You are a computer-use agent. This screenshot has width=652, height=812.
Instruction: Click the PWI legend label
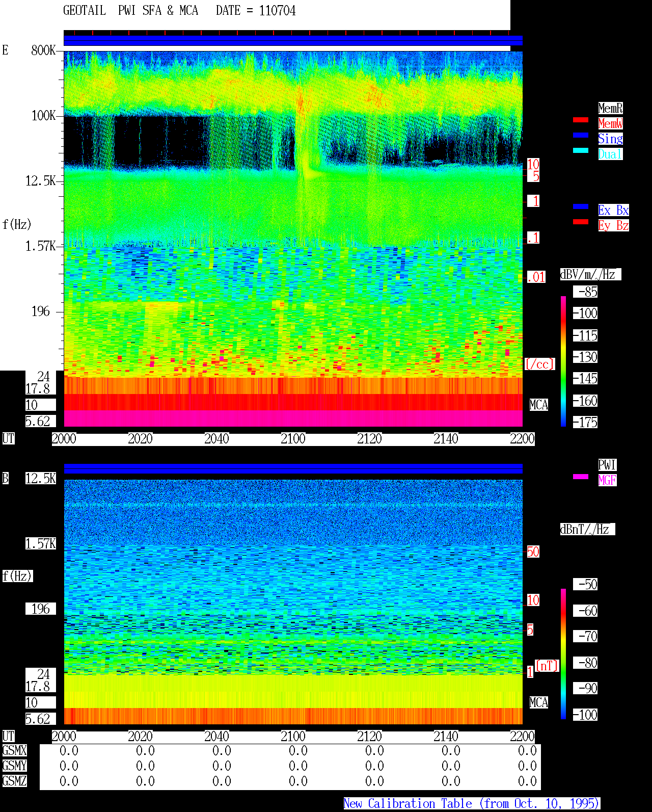coord(607,465)
